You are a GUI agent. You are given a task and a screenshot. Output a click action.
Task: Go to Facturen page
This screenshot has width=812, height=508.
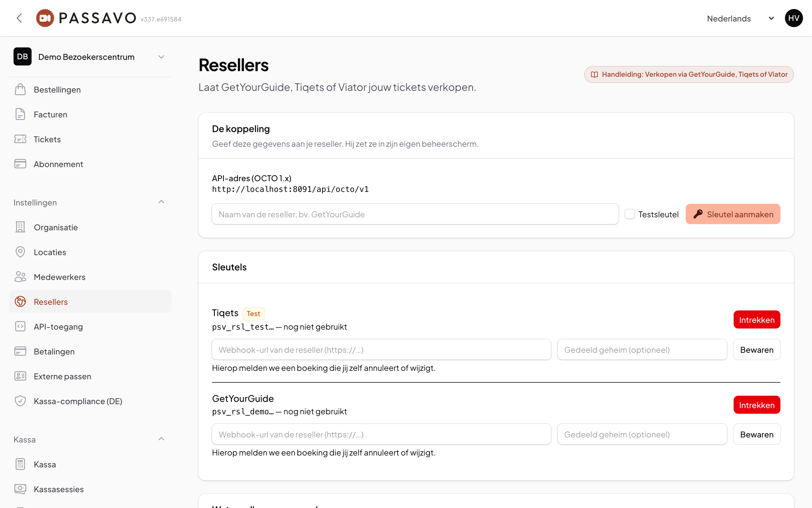pos(90,115)
